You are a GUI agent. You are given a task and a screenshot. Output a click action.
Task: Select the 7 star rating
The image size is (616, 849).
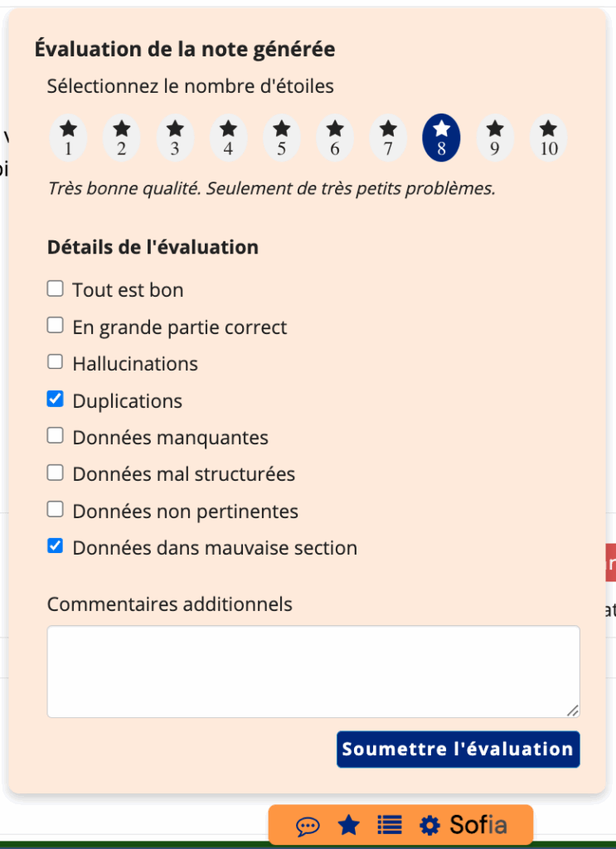tap(388, 138)
